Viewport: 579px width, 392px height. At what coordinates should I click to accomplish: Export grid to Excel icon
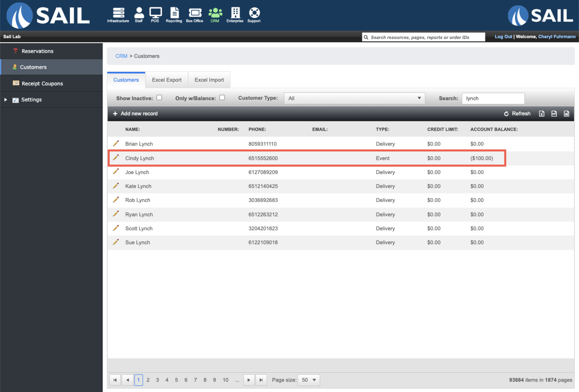[542, 114]
